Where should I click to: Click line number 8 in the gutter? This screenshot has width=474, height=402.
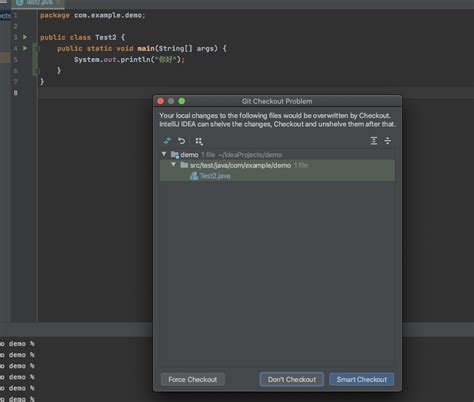[15, 93]
